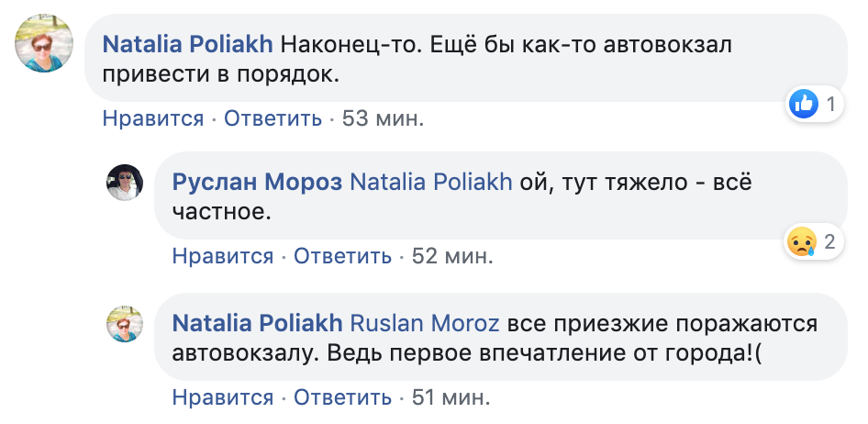Click Ответить under the top comment
This screenshot has width=868, height=424.
click(273, 118)
